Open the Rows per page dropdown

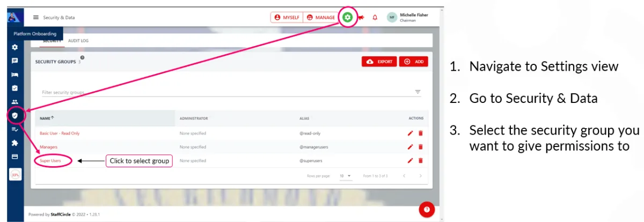(x=345, y=176)
